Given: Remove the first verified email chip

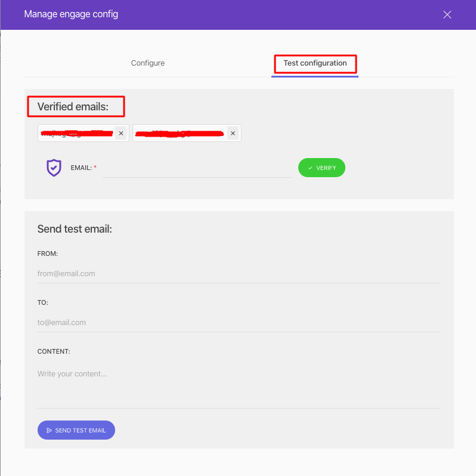Looking at the screenshot, I should click(121, 134).
